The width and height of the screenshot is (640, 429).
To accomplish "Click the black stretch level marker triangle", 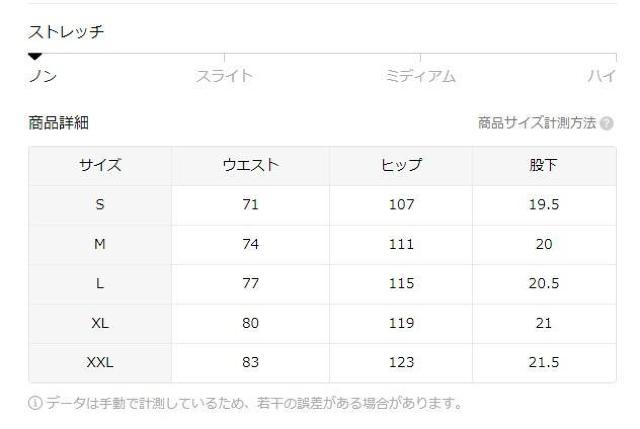I will pos(35,56).
